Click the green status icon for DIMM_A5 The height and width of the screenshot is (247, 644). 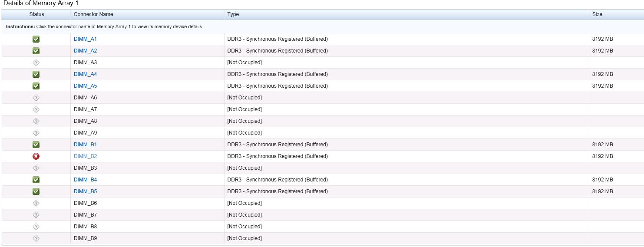tap(36, 86)
